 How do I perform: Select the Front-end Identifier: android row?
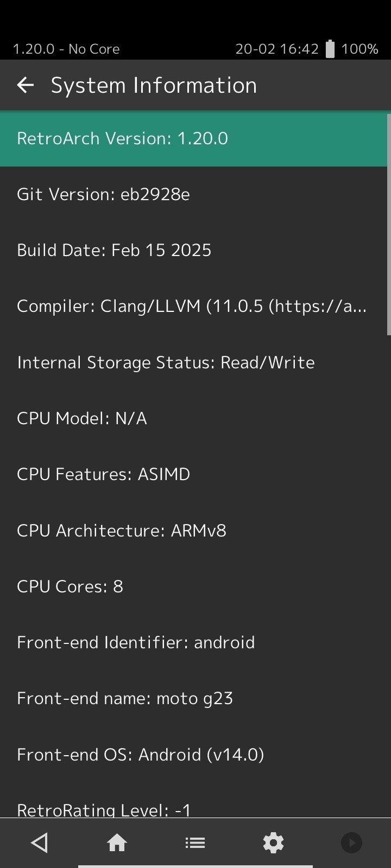tap(193, 642)
